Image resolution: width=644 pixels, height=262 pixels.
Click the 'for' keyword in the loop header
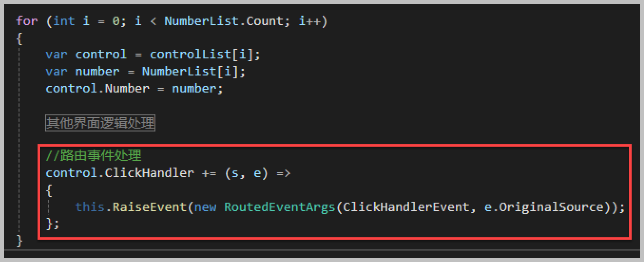28,22
